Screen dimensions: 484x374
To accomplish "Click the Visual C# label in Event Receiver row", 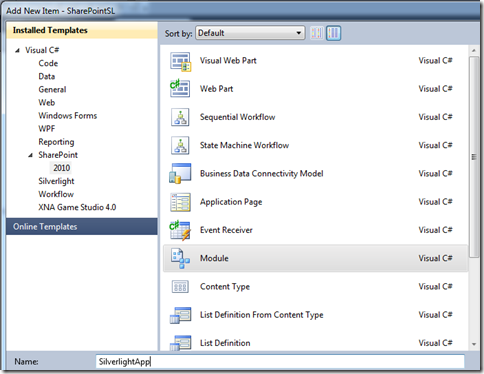I will (435, 230).
